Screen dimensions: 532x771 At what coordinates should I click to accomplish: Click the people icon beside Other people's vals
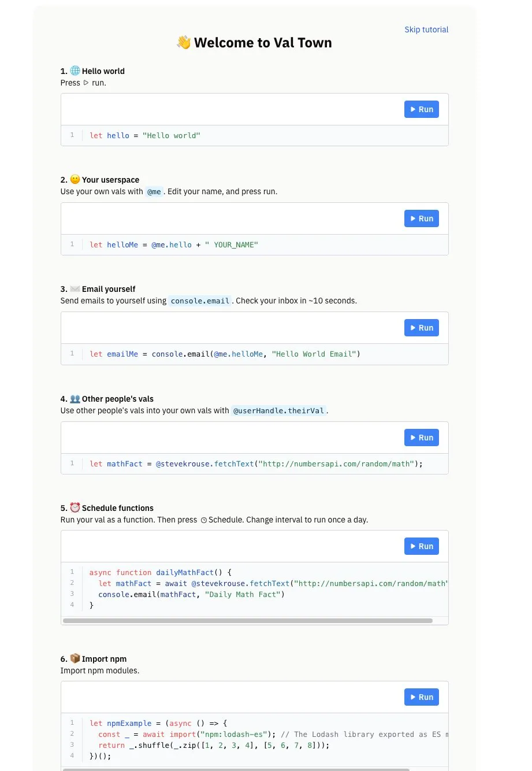click(x=75, y=399)
